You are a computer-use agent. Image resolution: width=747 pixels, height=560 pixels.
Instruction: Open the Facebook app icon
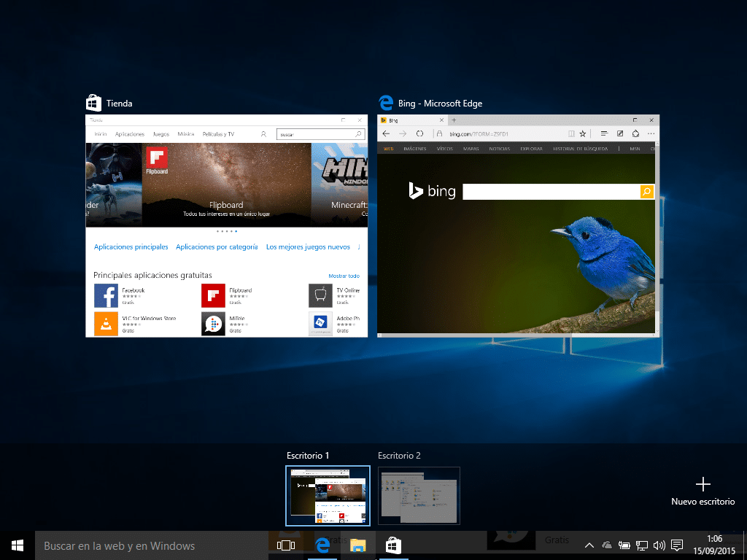[106, 296]
